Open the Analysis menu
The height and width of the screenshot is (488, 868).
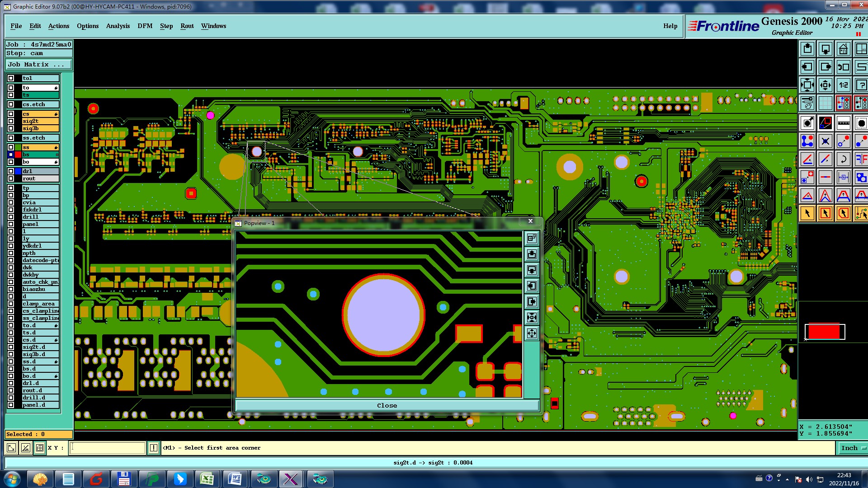coord(118,26)
